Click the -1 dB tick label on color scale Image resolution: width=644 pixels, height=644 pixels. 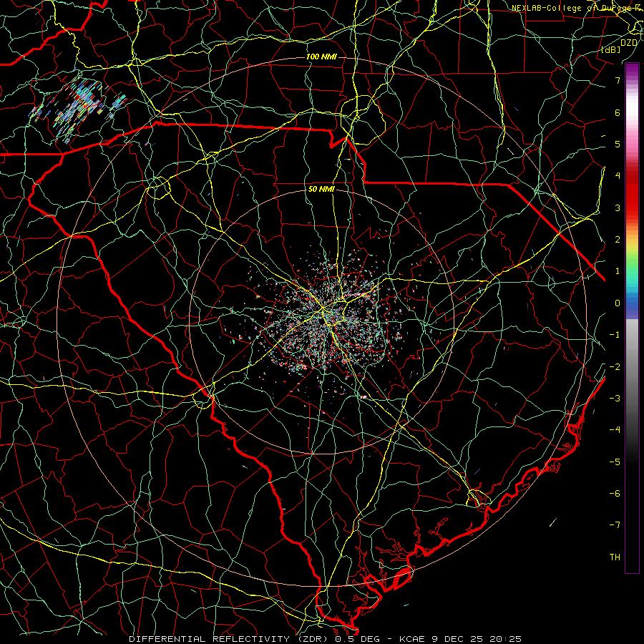[x=615, y=335]
